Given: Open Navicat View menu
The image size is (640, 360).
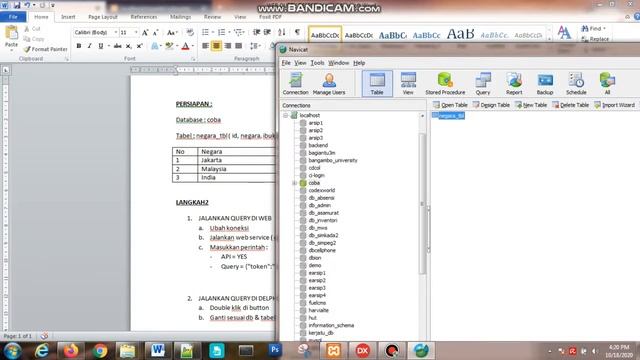Looking at the screenshot, I should [x=300, y=63].
